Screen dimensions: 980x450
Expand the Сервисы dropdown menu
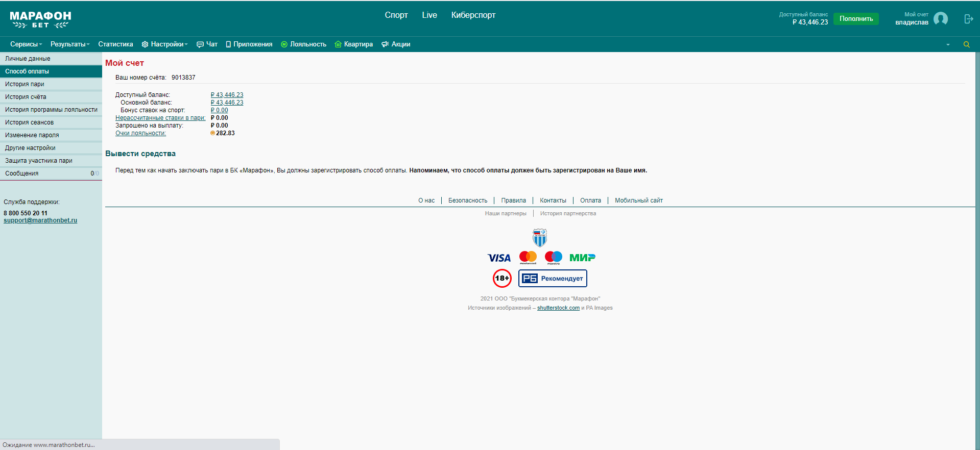tap(26, 44)
